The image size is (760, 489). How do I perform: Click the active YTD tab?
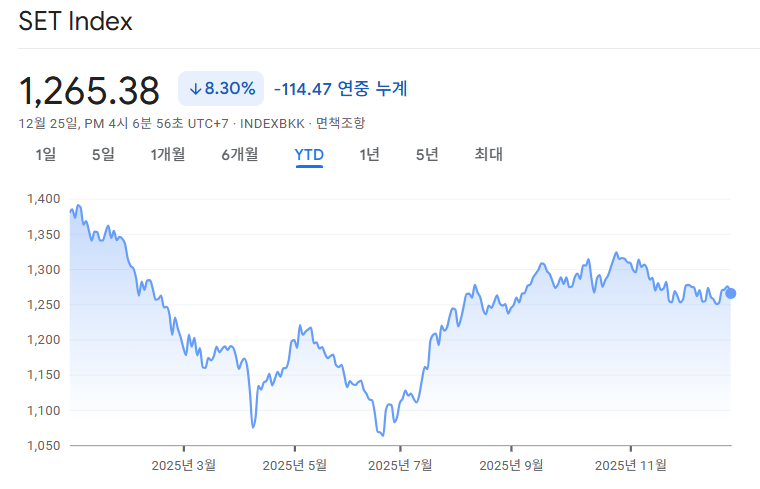click(x=309, y=154)
